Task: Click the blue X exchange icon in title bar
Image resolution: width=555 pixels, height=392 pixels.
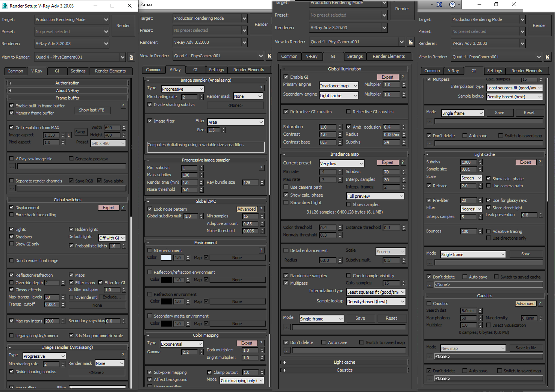Action: coord(439,4)
